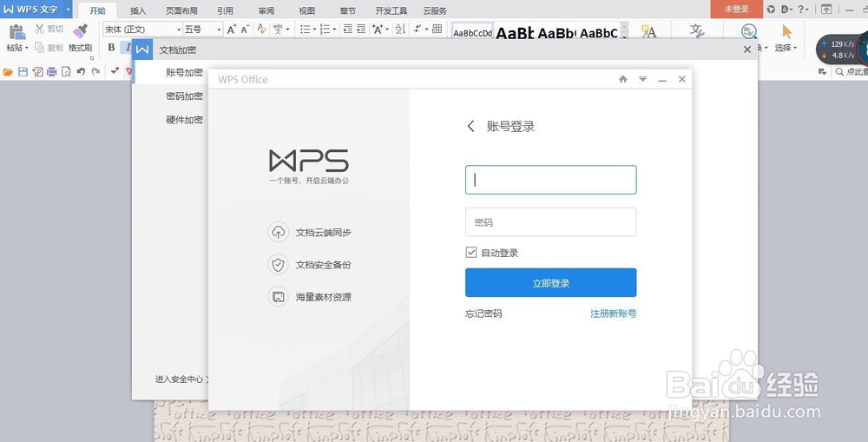The image size is (868, 442).
Task: Click the export to PDF quick toolbar icon
Action: click(37, 71)
